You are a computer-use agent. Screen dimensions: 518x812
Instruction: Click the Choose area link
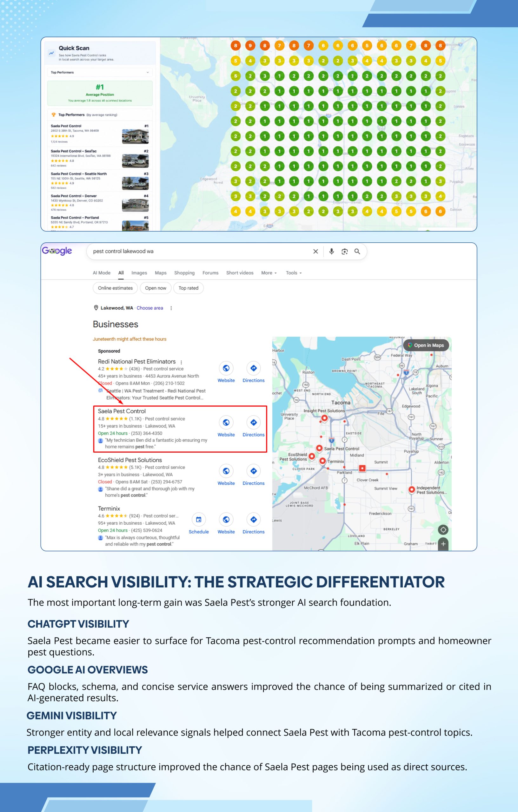click(x=150, y=308)
